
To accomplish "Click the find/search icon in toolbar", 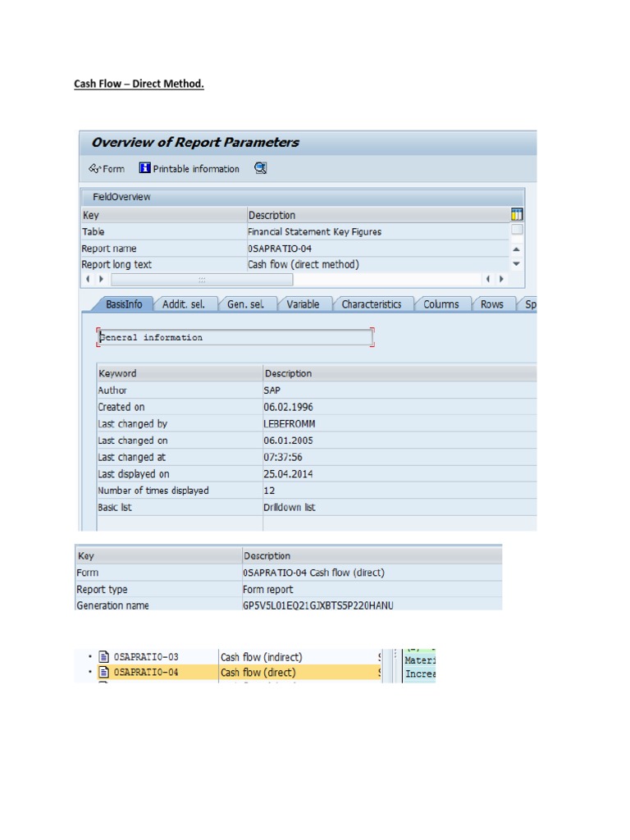I will click(x=260, y=168).
